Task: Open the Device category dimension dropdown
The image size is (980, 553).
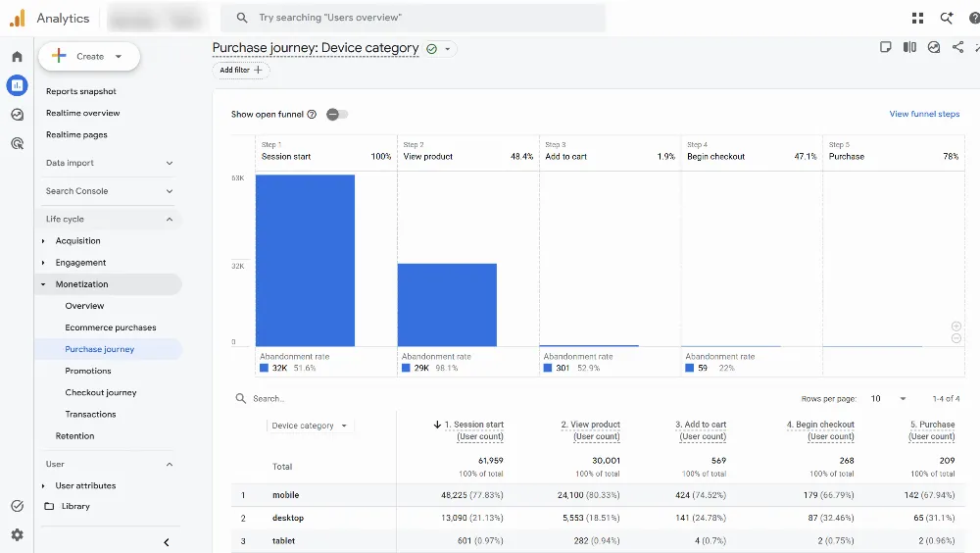Action: click(x=310, y=426)
